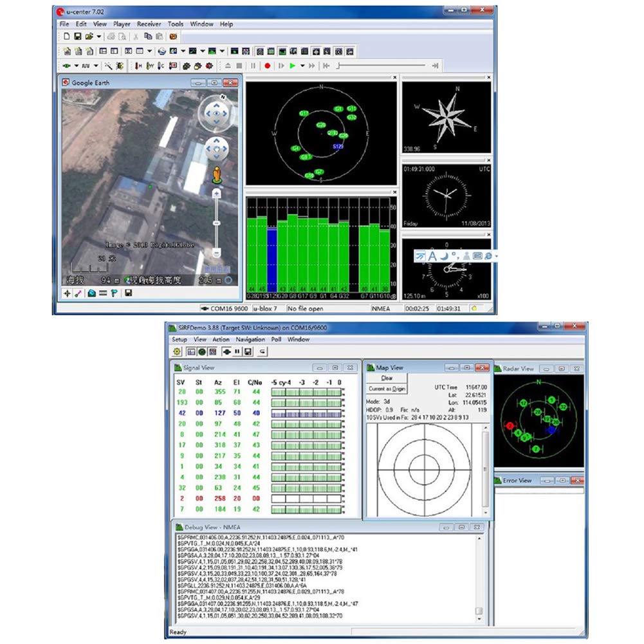Screen dimensions: 644x644
Task: Click the yellow gear icon in SiRFDemo toolbar
Action: pos(178,351)
